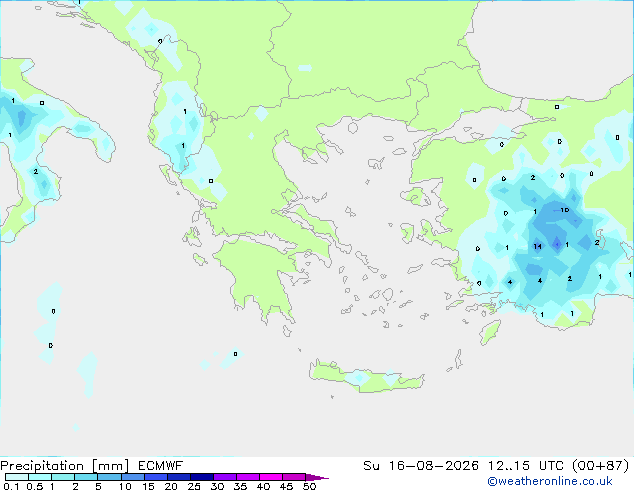Click the 20–25 mm dark blue legend swatch
634x490 pixels.
click(x=179, y=477)
